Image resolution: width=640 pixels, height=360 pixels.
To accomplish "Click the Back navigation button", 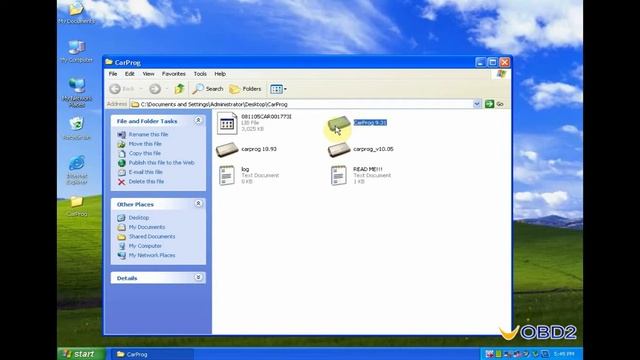I will click(x=122, y=89).
